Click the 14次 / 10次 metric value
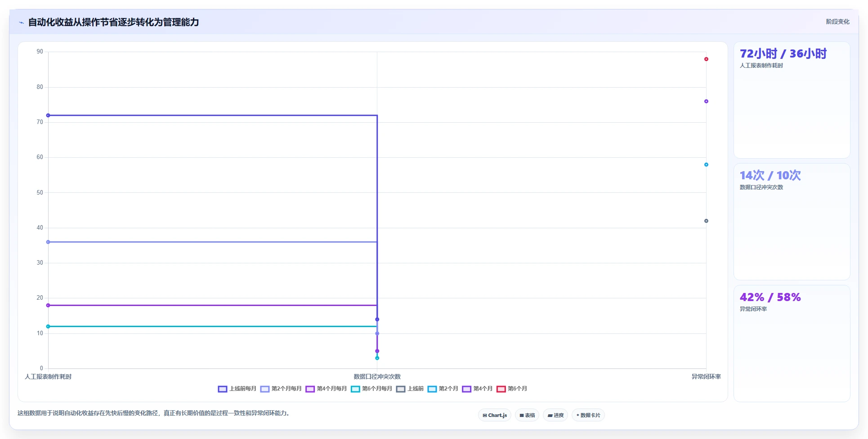Screen dimensions: 868x439 click(770, 176)
